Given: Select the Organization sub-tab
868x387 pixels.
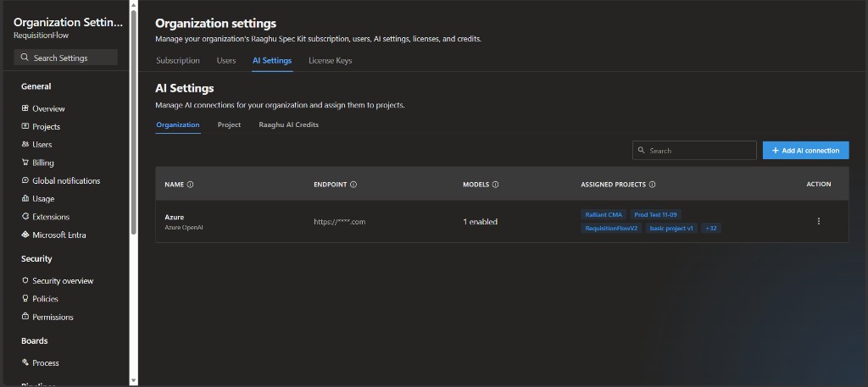Looking at the screenshot, I should (178, 125).
